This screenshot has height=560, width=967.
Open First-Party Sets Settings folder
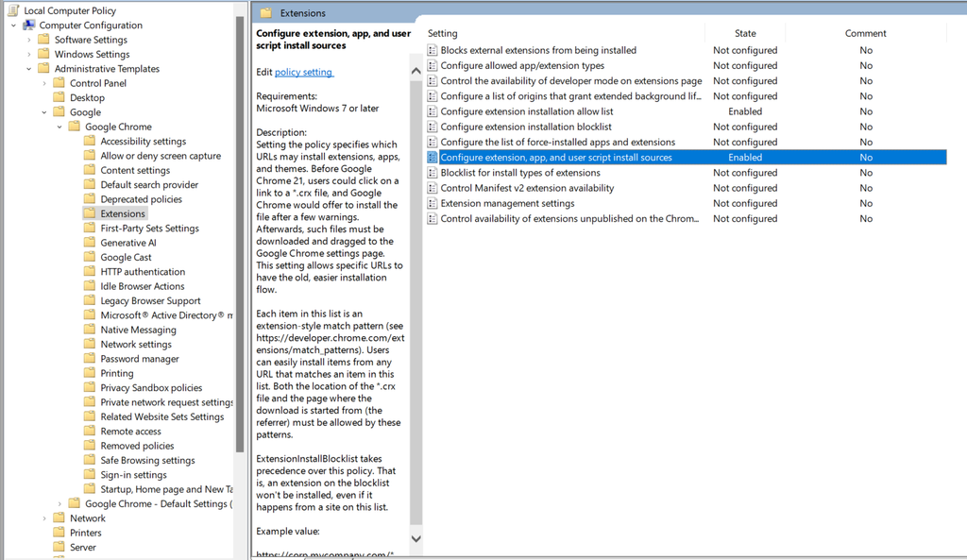tap(150, 229)
